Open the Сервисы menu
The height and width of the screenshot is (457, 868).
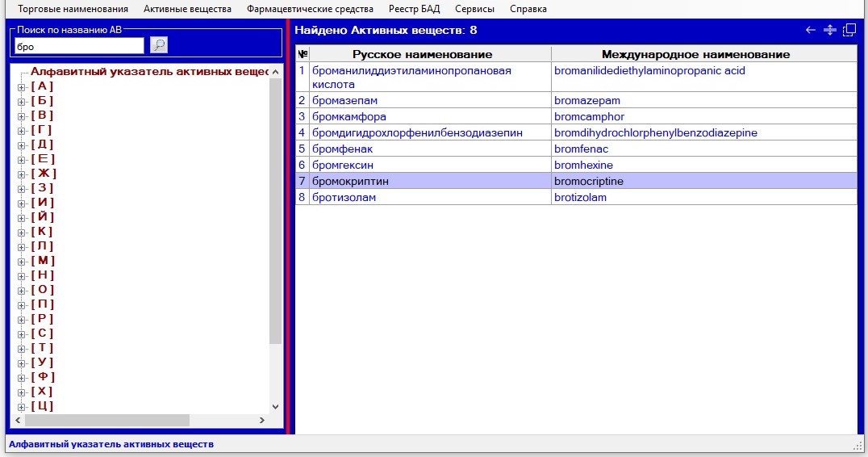[474, 9]
